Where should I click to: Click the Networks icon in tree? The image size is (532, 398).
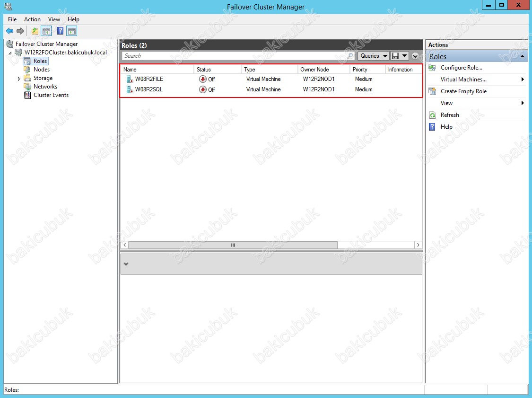pyautogui.click(x=27, y=86)
